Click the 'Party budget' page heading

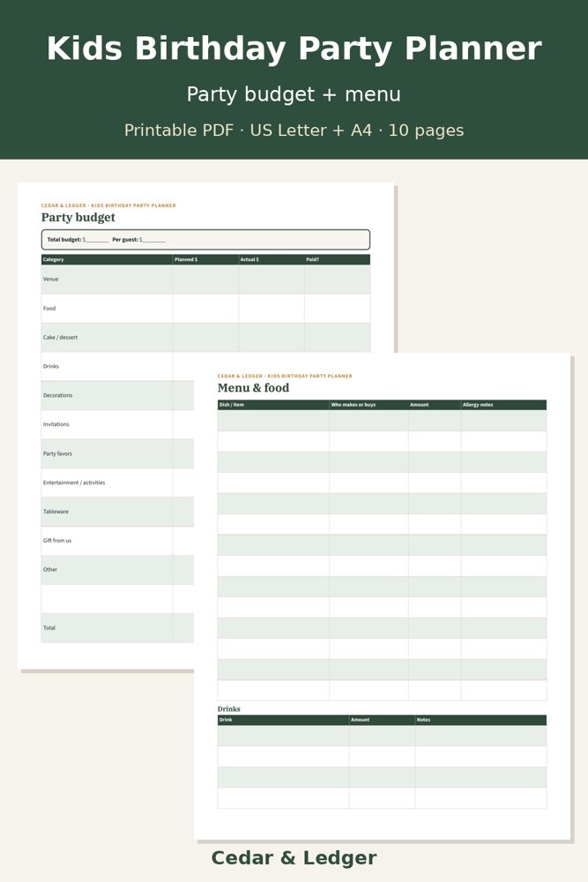tap(78, 217)
